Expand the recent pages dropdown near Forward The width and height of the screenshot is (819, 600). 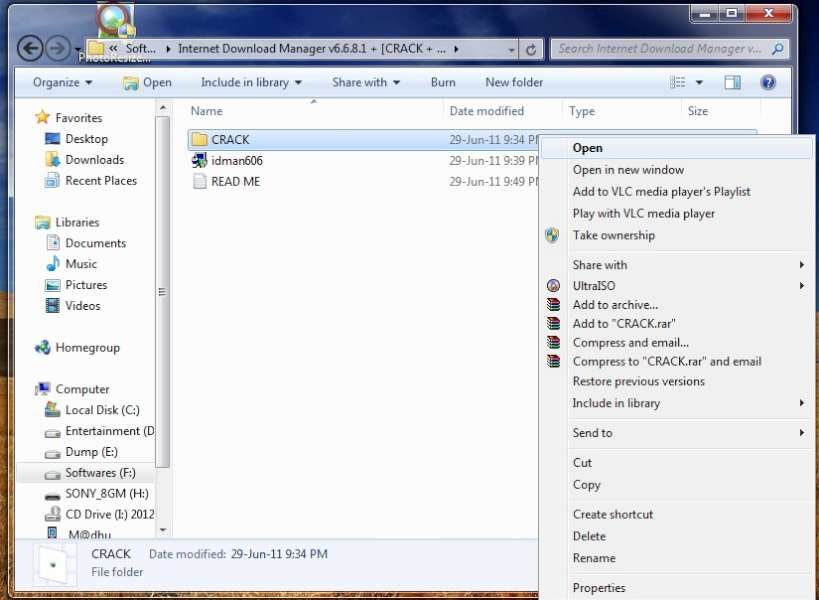(77, 49)
